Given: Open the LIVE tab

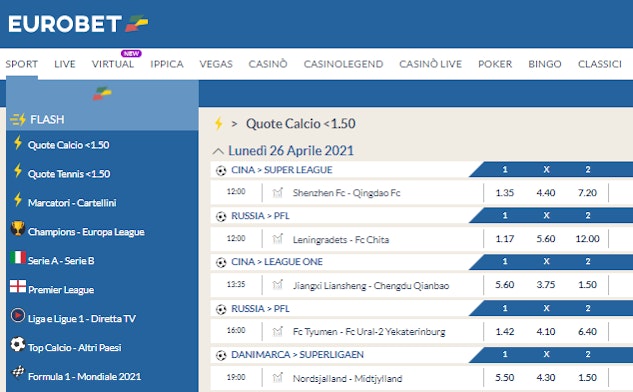Looking at the screenshot, I should tap(65, 64).
